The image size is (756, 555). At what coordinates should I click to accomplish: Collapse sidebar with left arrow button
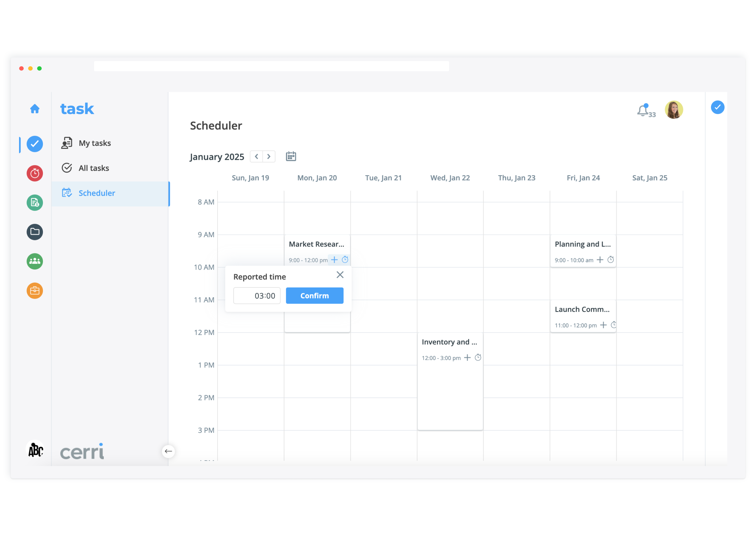[168, 451]
